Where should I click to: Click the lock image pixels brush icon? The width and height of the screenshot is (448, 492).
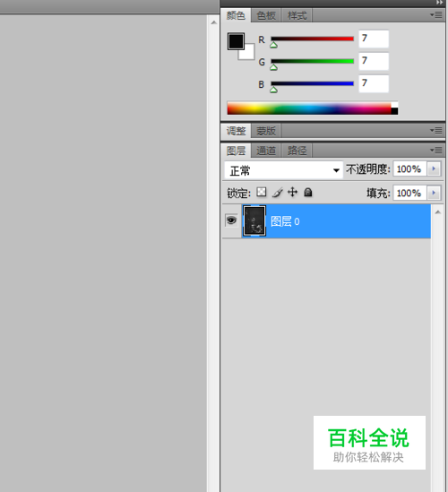point(278,192)
